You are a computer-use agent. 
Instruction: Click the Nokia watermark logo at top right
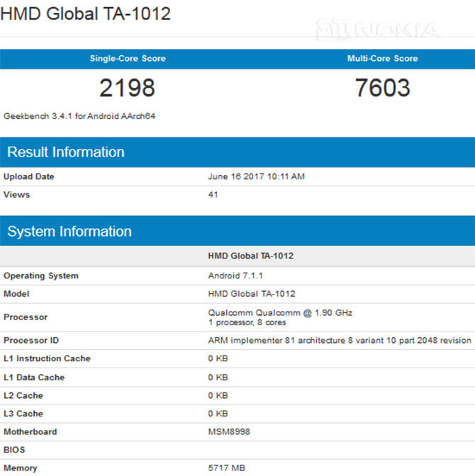click(x=376, y=30)
